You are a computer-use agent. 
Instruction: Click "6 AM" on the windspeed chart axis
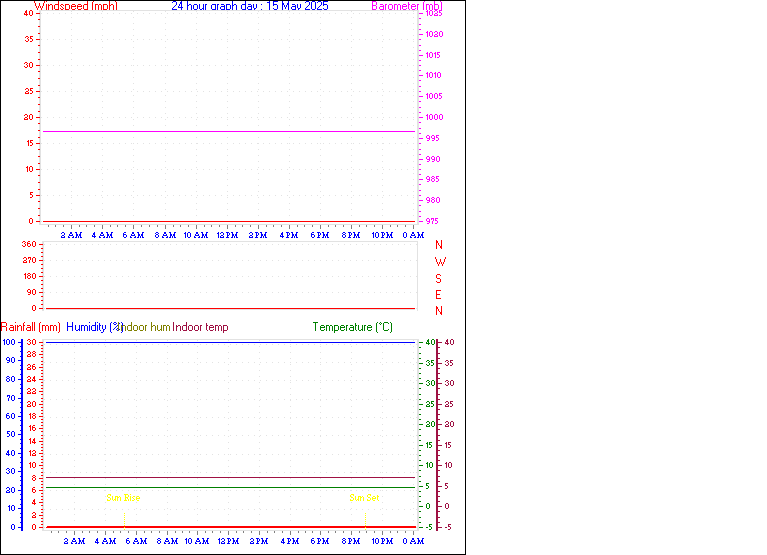tap(134, 235)
